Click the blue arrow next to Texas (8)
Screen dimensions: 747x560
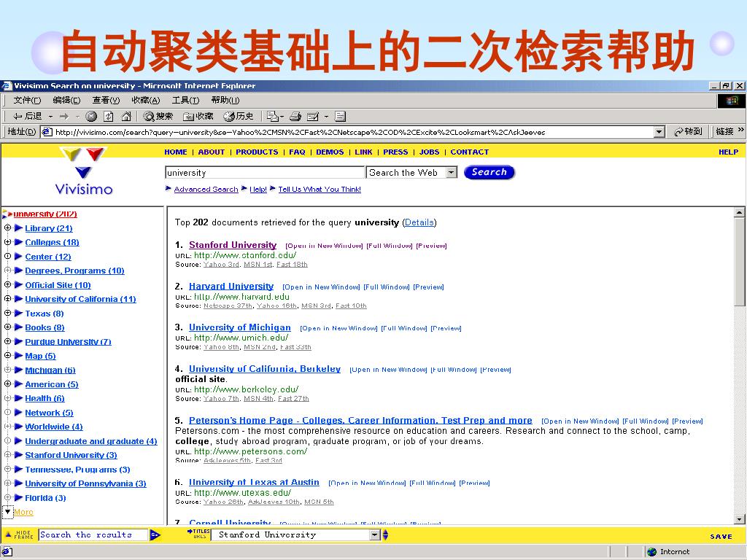19,314
